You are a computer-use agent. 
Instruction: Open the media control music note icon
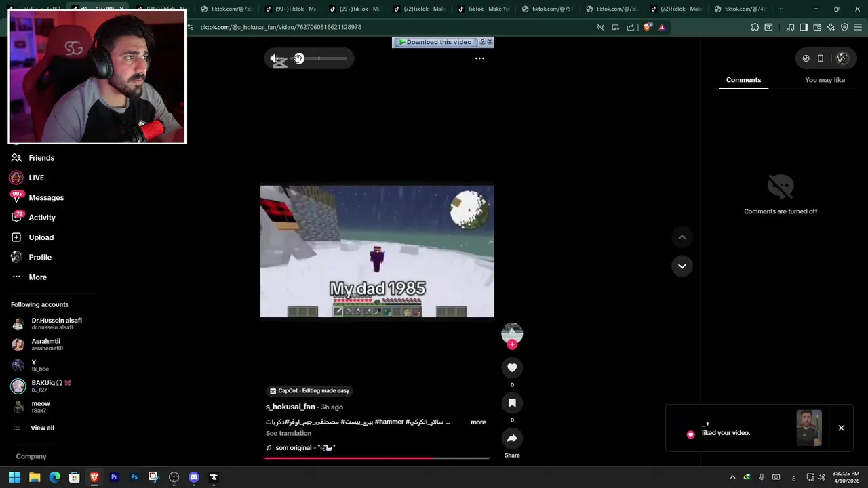click(x=790, y=27)
